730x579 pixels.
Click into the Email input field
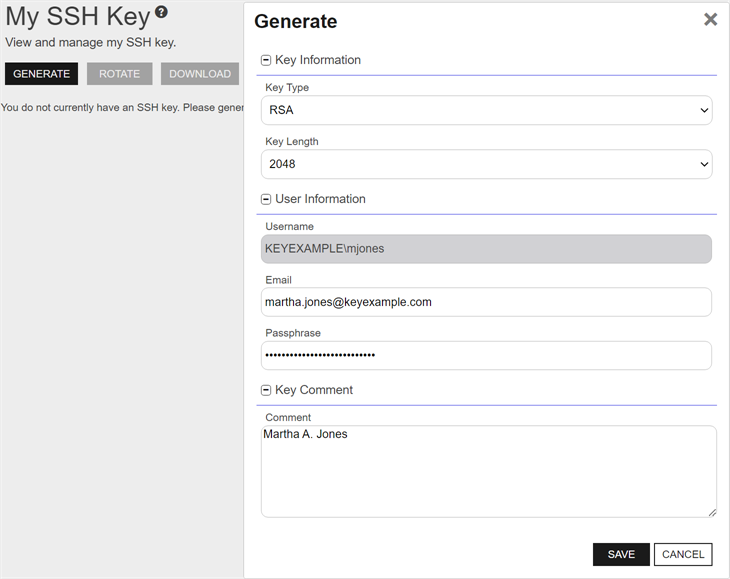point(486,302)
